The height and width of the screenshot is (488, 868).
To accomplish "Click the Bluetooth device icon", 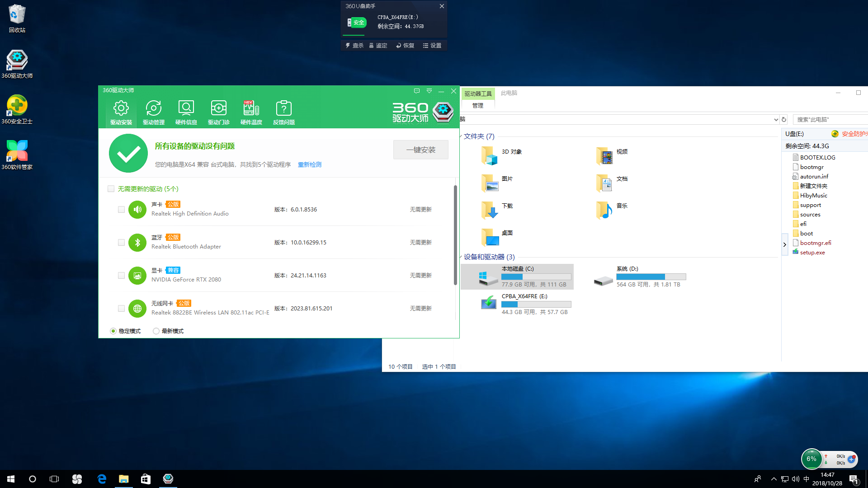I will [137, 243].
